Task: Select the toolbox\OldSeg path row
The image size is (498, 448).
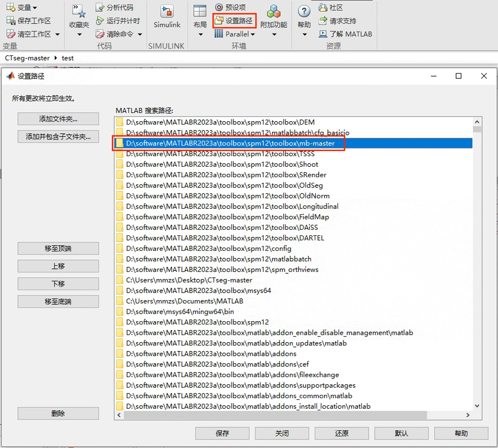Action: [293, 185]
